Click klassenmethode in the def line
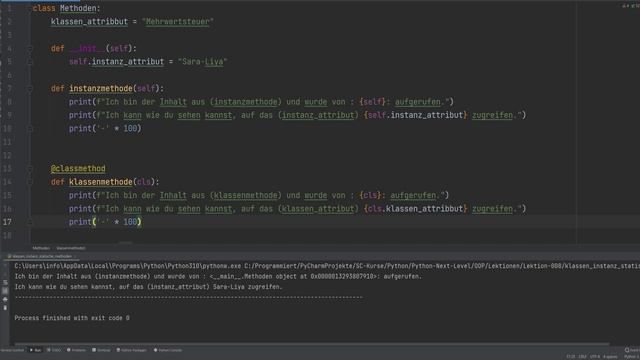The height and width of the screenshot is (360, 640). pos(101,182)
